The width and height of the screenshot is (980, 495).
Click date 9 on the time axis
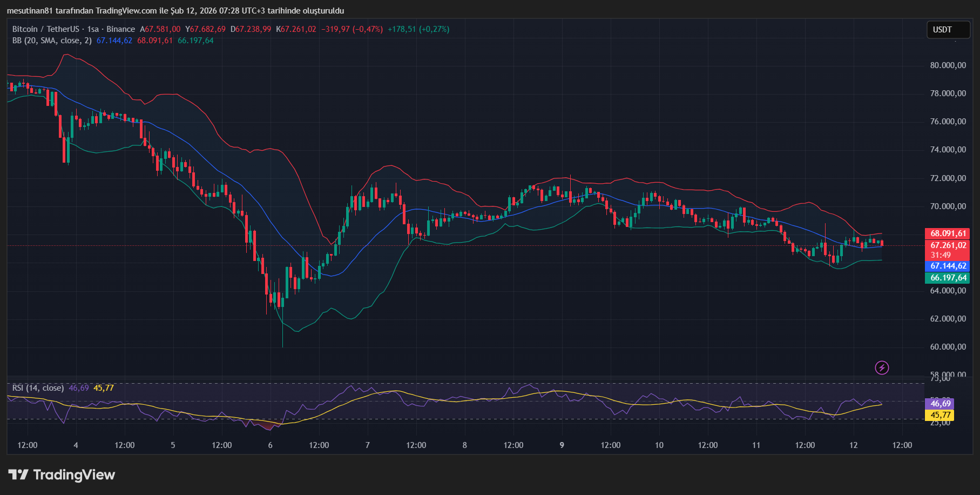pos(562,445)
